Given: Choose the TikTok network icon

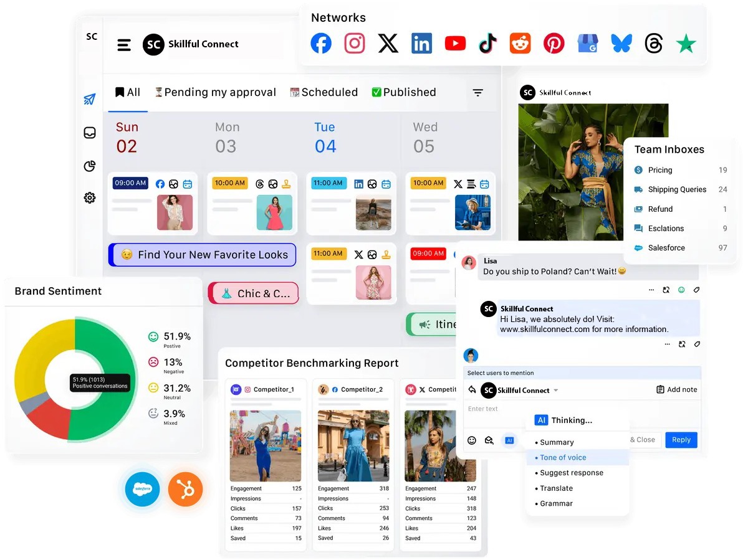Looking at the screenshot, I should 487,44.
